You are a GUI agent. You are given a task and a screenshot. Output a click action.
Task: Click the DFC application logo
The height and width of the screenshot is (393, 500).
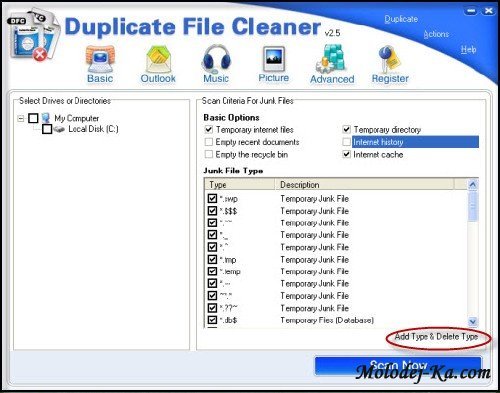pos(32,36)
